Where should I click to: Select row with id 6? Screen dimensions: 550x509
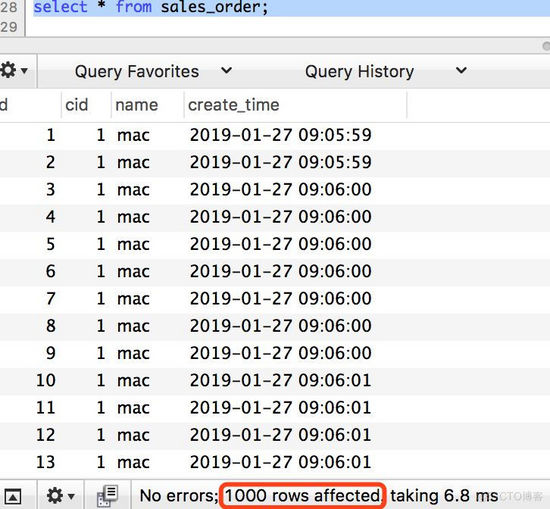(275, 272)
